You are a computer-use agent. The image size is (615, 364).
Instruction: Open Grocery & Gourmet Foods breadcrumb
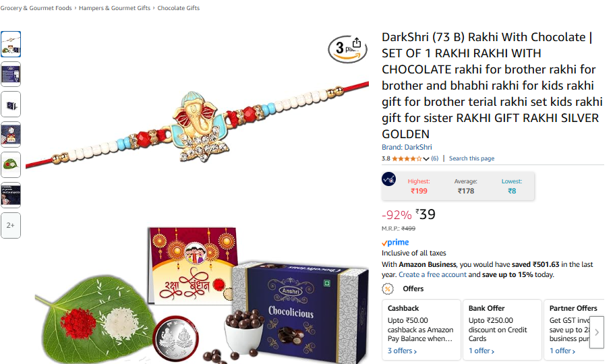pos(36,8)
